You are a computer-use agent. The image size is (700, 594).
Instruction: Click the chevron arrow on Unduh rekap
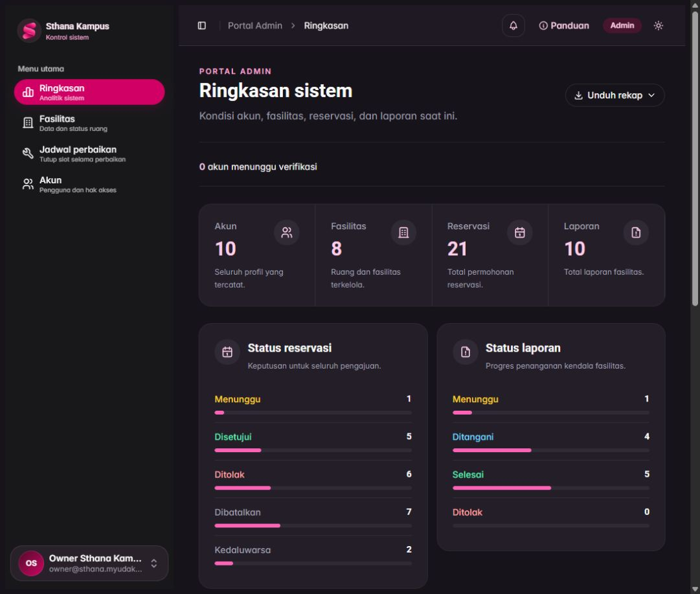651,95
